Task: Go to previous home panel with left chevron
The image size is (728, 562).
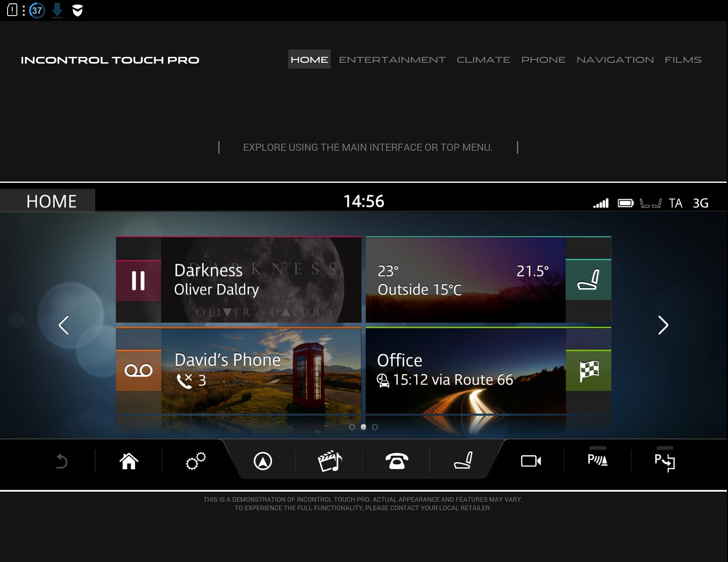Action: 64,325
